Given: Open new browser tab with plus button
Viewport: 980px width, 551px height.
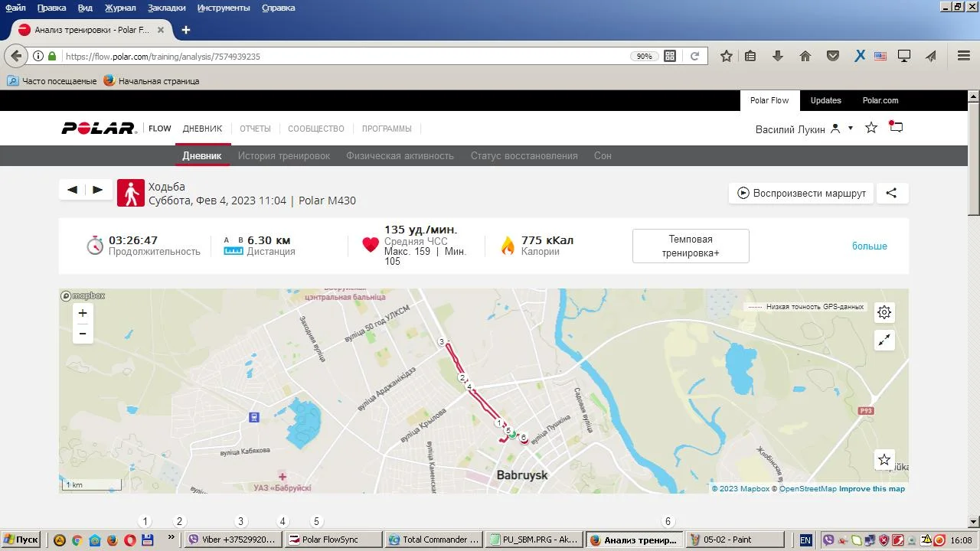Looking at the screenshot, I should click(185, 30).
